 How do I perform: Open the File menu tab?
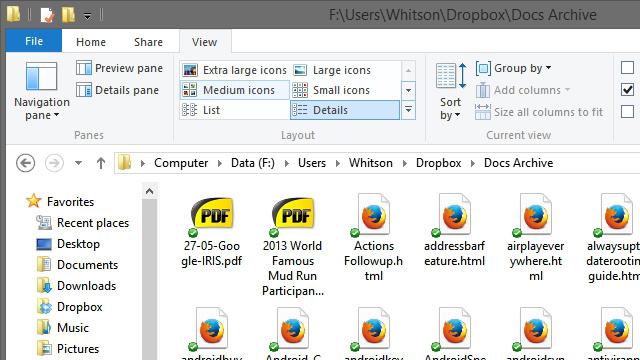34,41
